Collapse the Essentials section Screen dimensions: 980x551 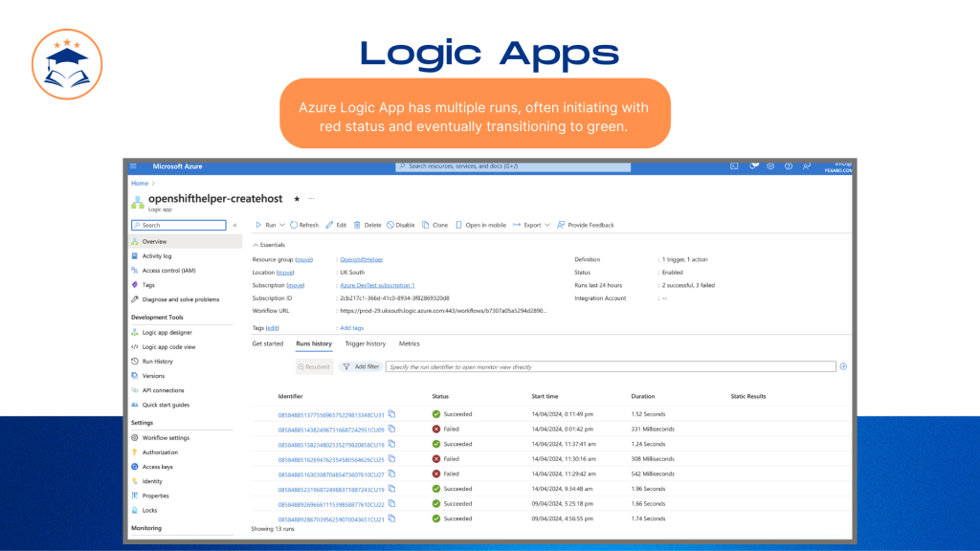(x=269, y=245)
